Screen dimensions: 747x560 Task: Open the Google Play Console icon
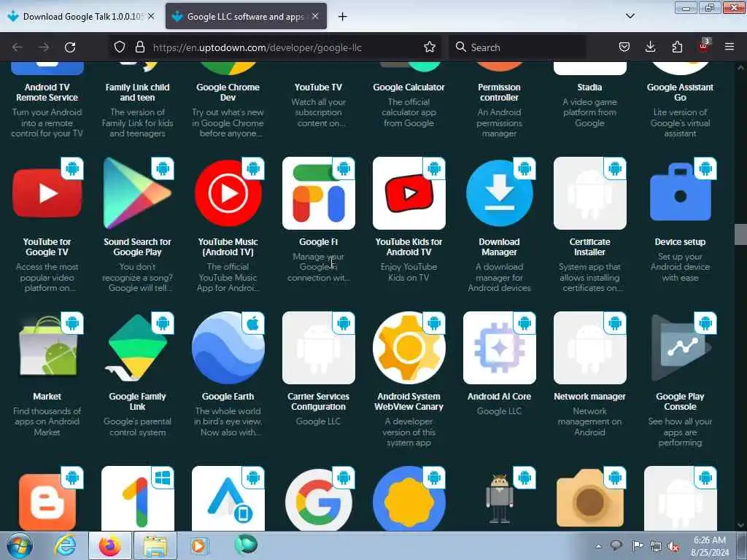pos(681,348)
